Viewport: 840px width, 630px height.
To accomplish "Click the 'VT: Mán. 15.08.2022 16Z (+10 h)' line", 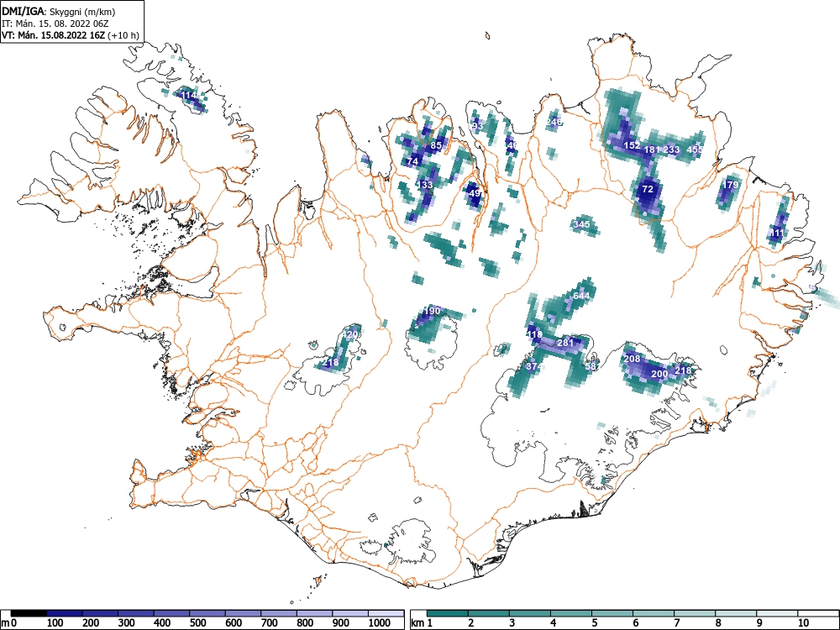I will pos(71,35).
